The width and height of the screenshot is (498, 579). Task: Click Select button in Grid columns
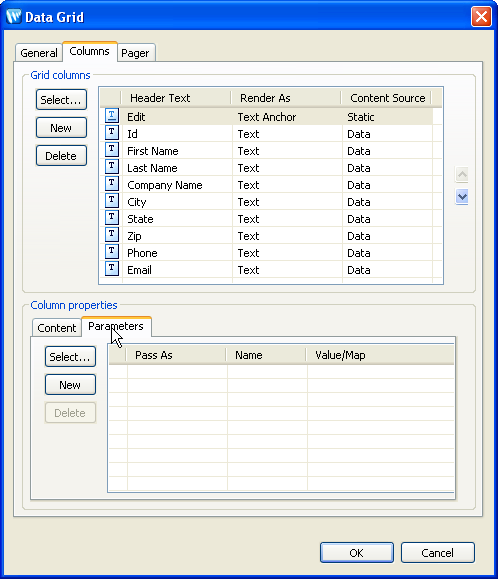coord(61,99)
